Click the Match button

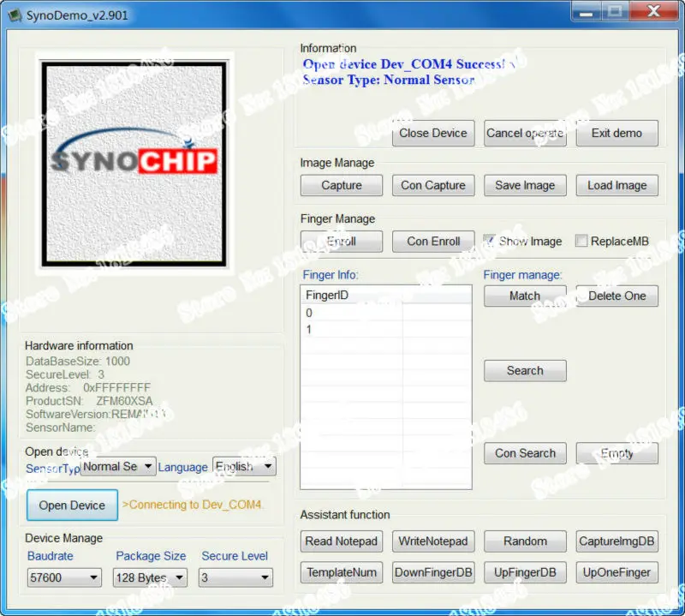pyautogui.click(x=525, y=296)
